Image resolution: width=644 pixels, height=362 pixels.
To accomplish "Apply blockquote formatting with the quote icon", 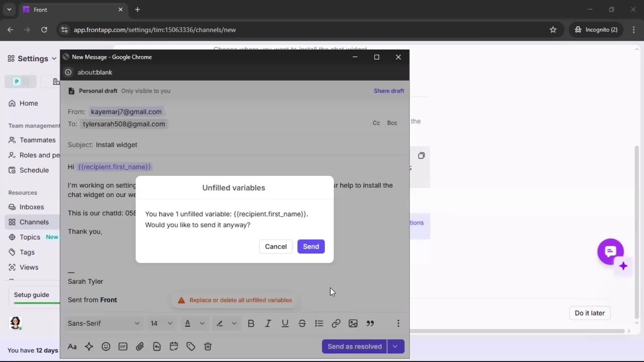I will pos(371,323).
